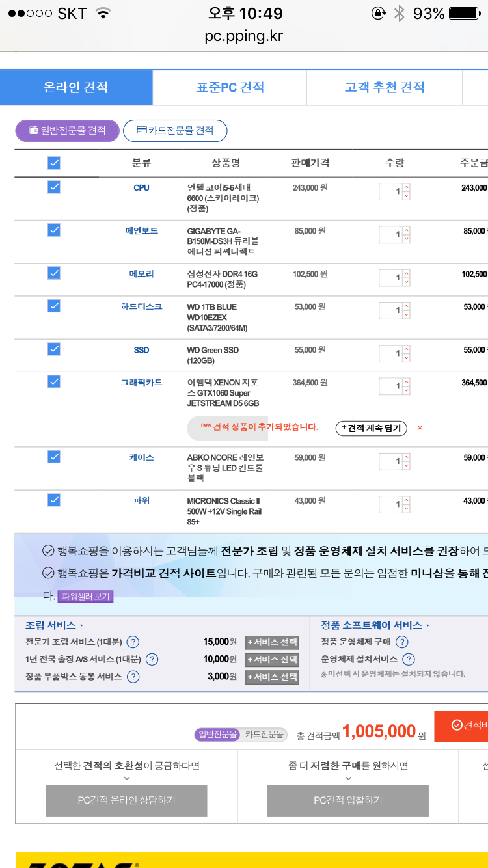
Task: Uncheck the 그래픽카드 row checkbox
Action: [x=54, y=381]
